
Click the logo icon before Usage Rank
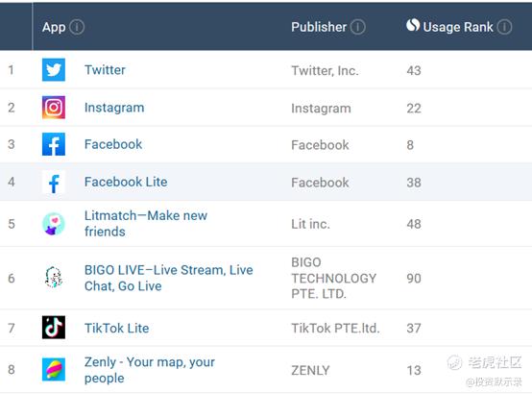coord(413,25)
